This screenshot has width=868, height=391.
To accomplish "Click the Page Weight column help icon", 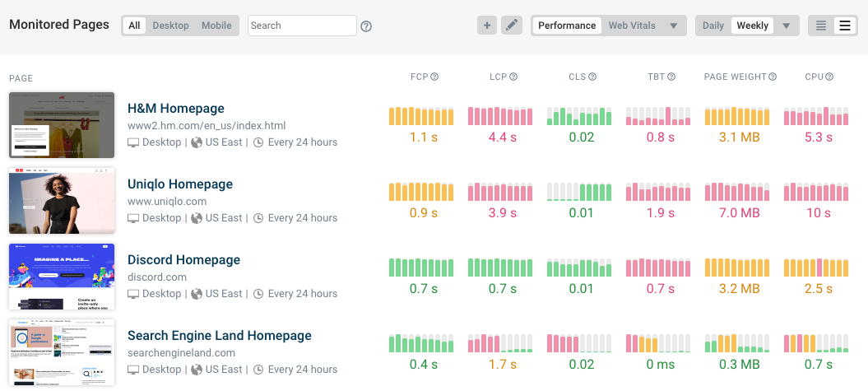I will [773, 77].
